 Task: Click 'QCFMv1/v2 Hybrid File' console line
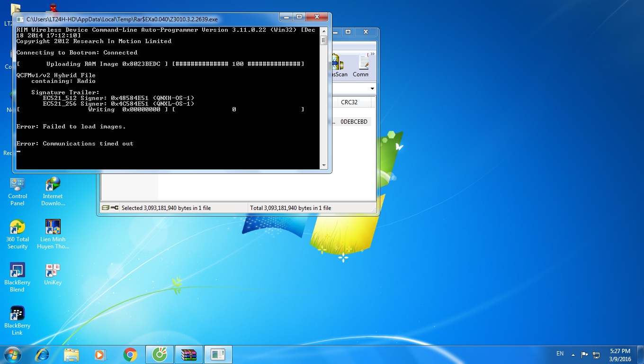tap(56, 75)
